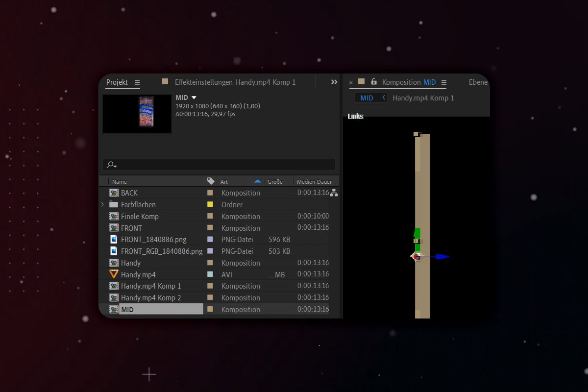Click the PNG file icon of FRONT_1840886.png
The width and height of the screenshot is (588, 392).
114,240
